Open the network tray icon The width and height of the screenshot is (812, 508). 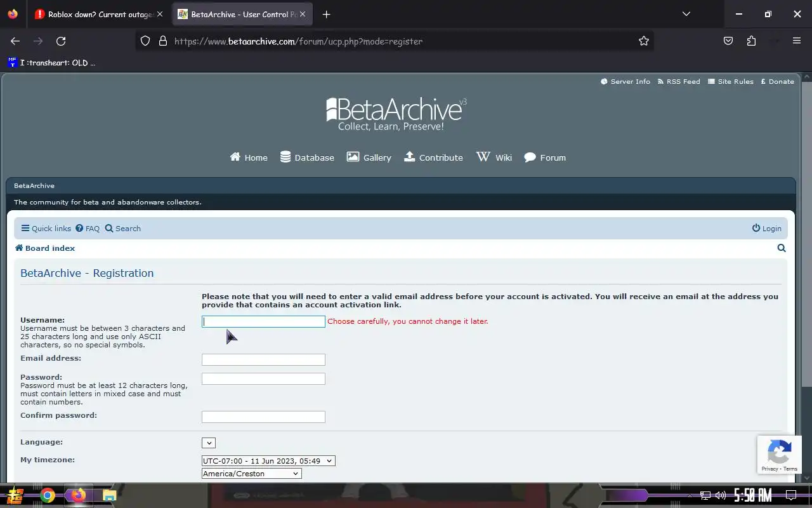(x=705, y=495)
